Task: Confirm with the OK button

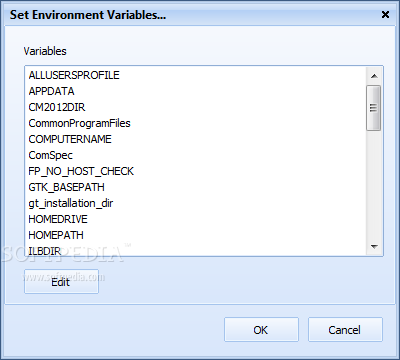Action: (x=261, y=330)
